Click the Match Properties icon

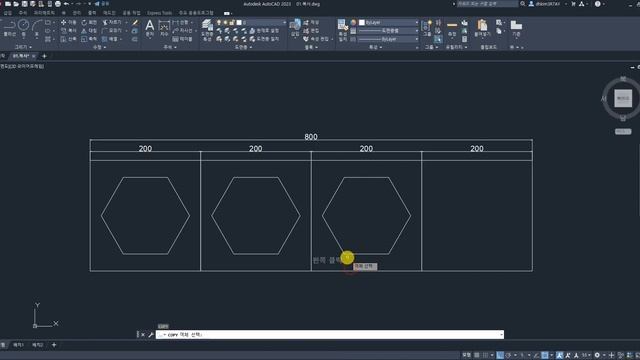[x=342, y=29]
